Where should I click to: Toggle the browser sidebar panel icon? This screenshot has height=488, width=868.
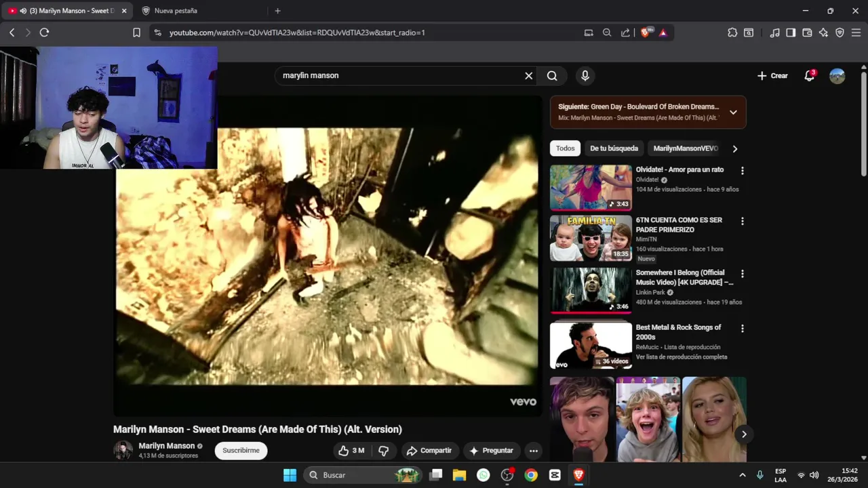791,33
